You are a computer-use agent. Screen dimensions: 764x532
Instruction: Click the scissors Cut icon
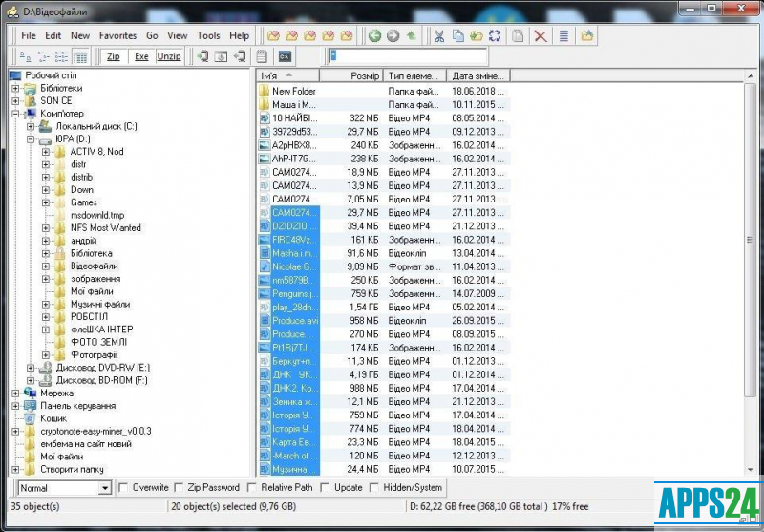(438, 35)
